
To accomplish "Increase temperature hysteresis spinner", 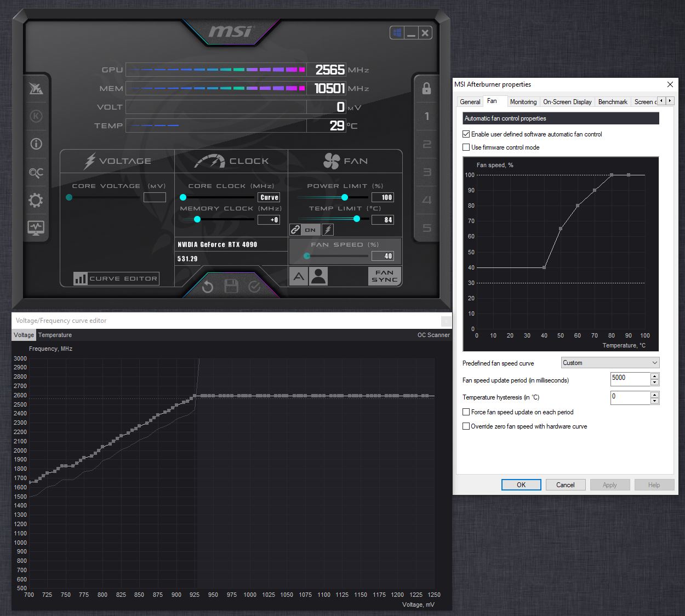I will click(654, 394).
